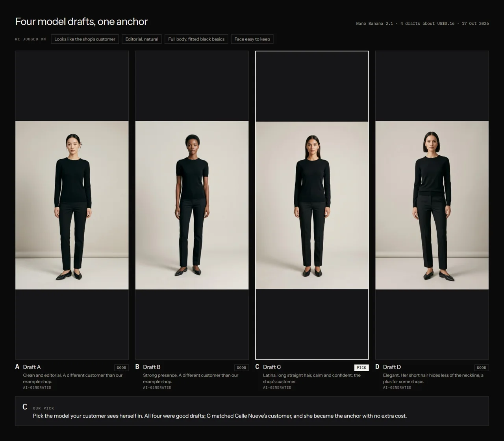Click the AI-GENERATED label under Draft C
Image resolution: width=504 pixels, height=441 pixels.
(277, 387)
